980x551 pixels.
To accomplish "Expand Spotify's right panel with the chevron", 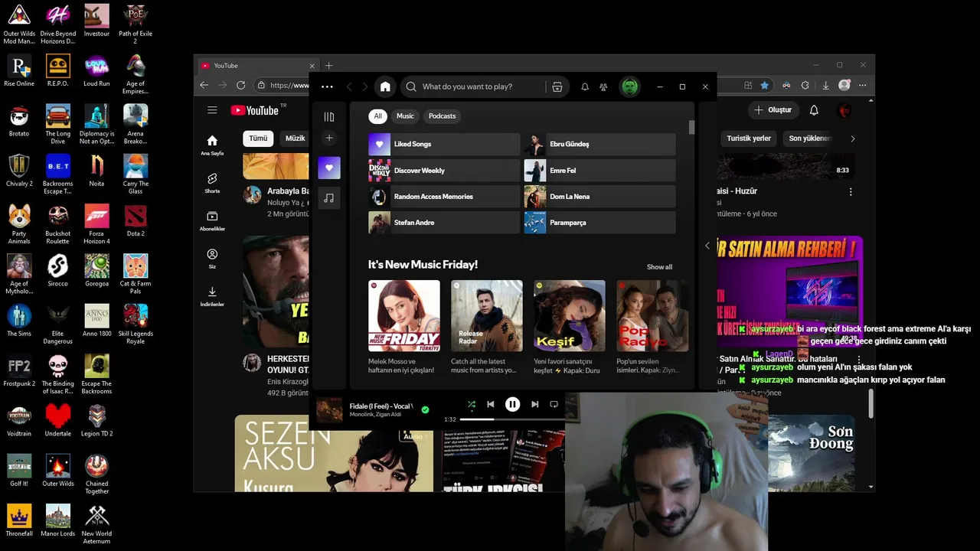I will pos(707,246).
